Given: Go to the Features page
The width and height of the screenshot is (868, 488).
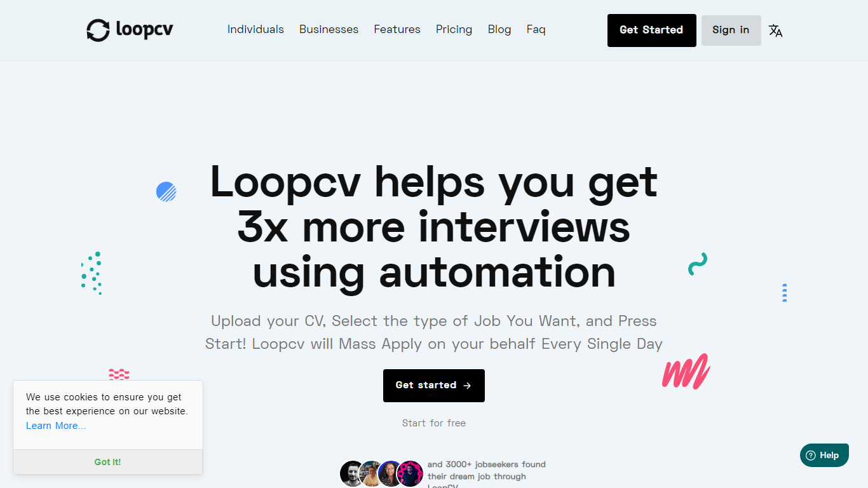Looking at the screenshot, I should click(397, 29).
